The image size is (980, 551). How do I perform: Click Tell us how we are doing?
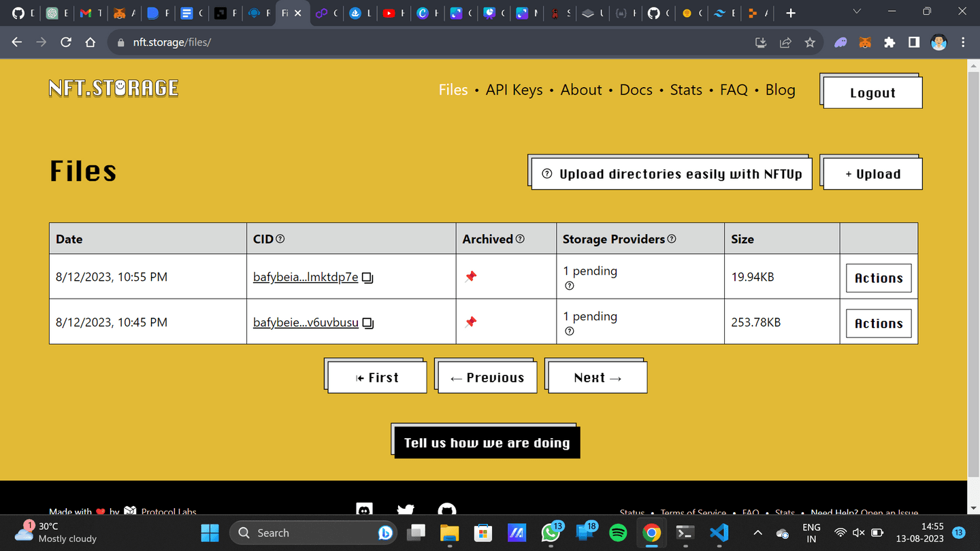point(487,443)
